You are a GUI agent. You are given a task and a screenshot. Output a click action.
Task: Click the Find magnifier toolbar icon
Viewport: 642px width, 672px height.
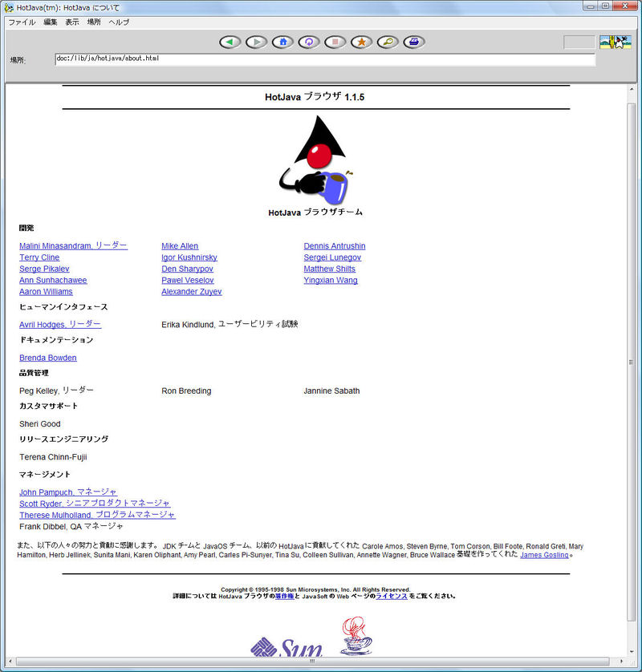pos(388,42)
